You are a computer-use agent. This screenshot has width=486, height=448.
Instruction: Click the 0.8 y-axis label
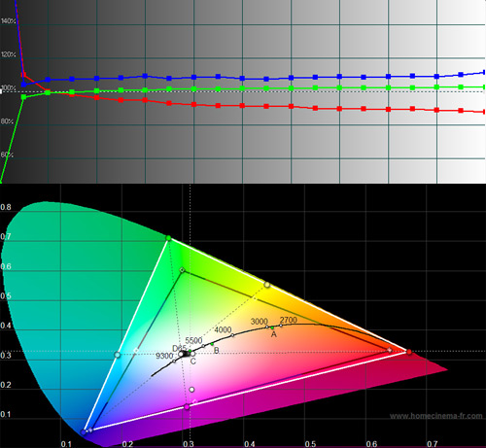6,207
